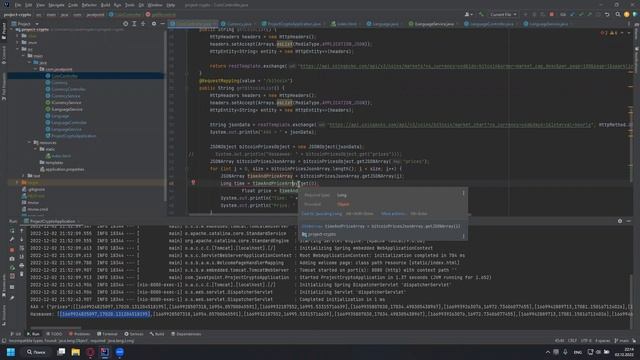Screen dimensions: 640x360
Task: Click the red Stop icon in the Run panel
Action: click(x=12, y=249)
